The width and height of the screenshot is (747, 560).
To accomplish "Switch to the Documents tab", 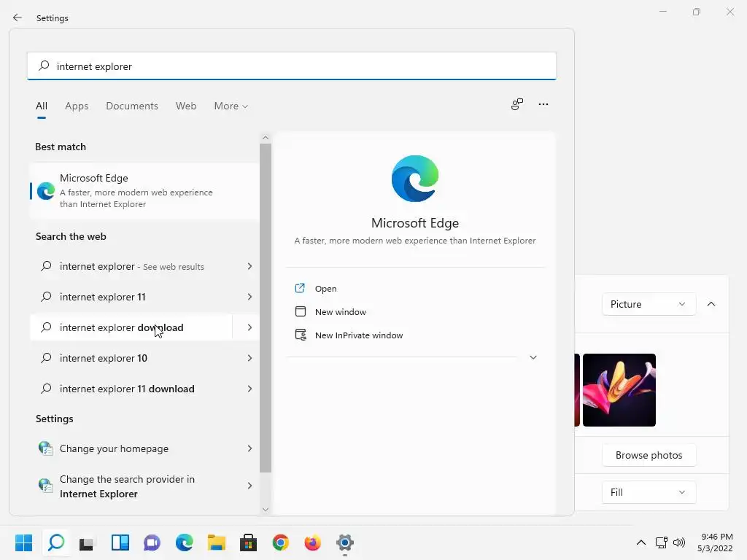I will [x=132, y=106].
